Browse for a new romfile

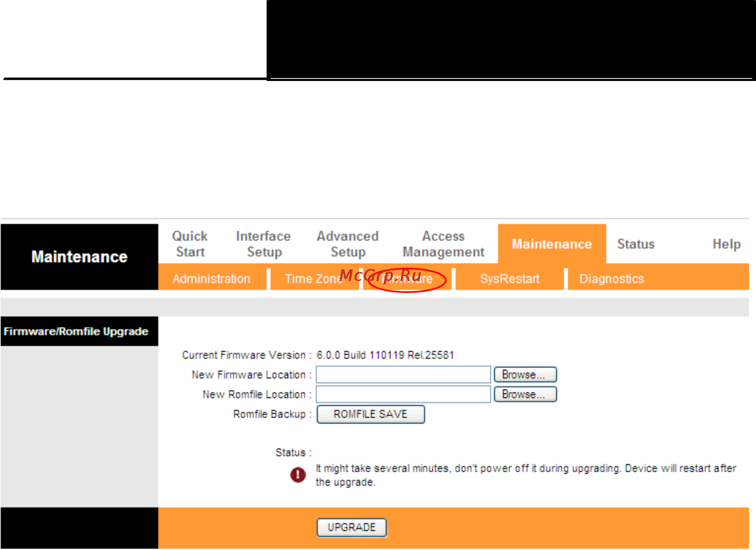coord(525,394)
